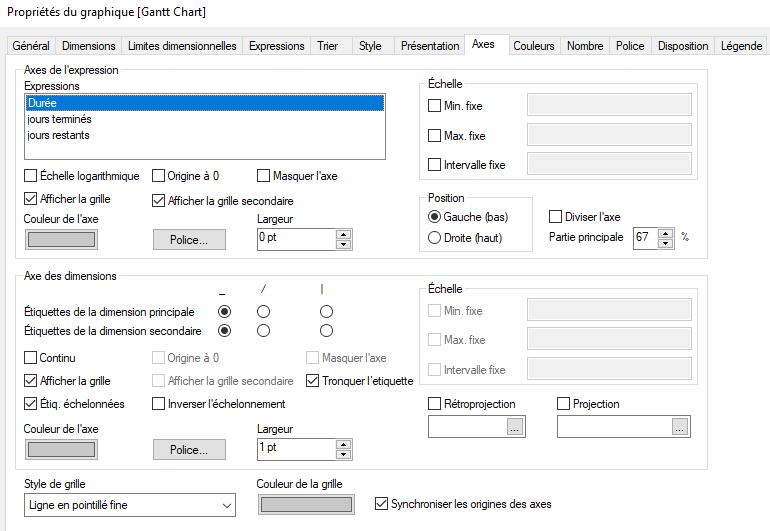Image resolution: width=770 pixels, height=531 pixels.
Task: Go to the Légende tab
Action: pos(741,46)
